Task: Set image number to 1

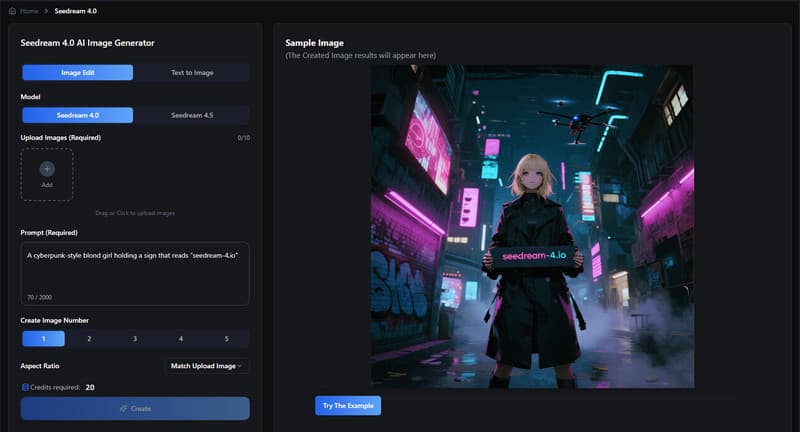Action: click(43, 339)
